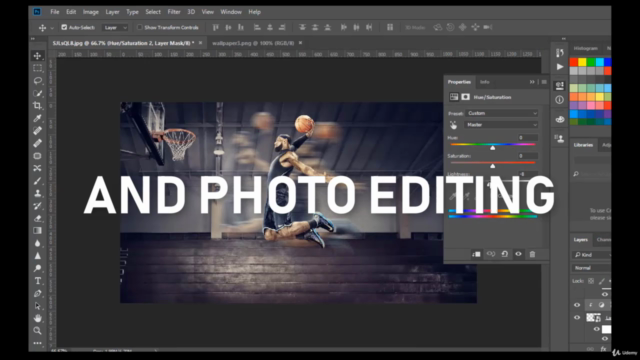Viewport: 640px width, 360px height.
Task: Select the Rectangular Marquee tool
Action: click(x=38, y=68)
